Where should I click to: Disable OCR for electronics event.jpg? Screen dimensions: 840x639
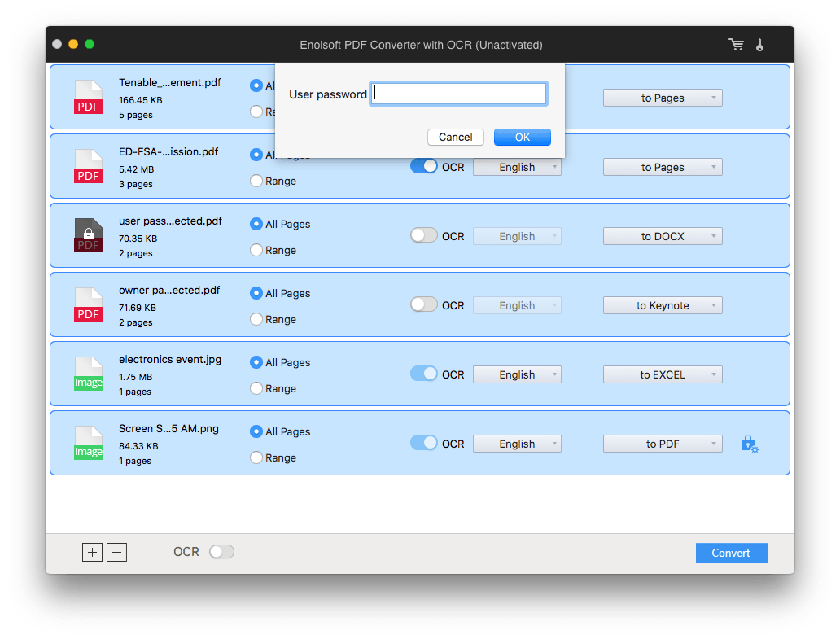(424, 374)
